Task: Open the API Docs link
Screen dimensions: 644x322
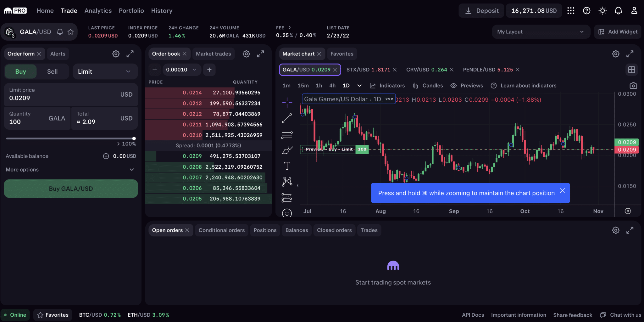Action: point(473,314)
